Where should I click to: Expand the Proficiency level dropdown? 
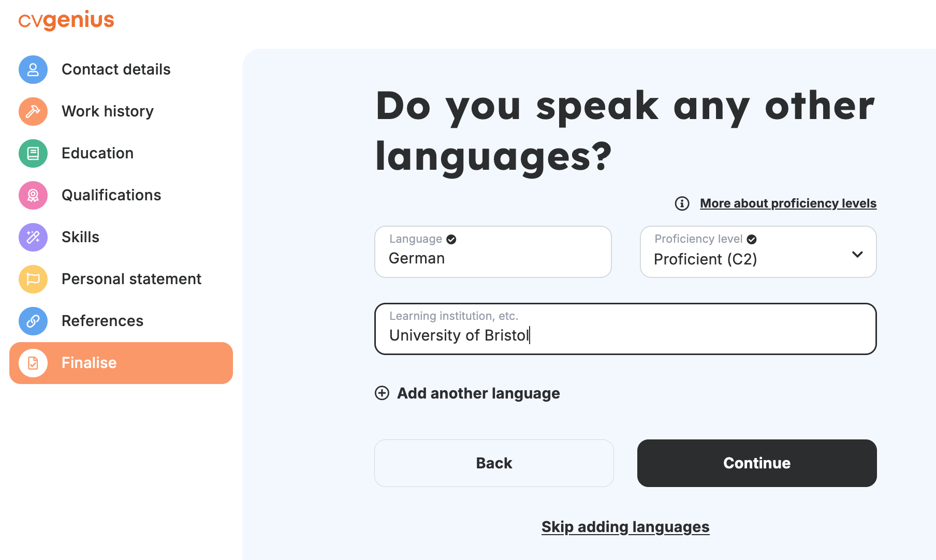tap(857, 254)
